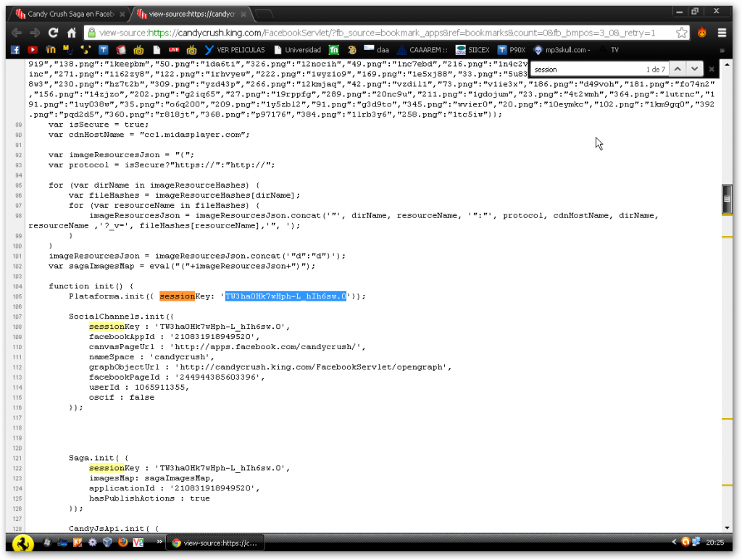Click the taskbar clock 20:25
The width and height of the screenshot is (742, 560).
[714, 543]
